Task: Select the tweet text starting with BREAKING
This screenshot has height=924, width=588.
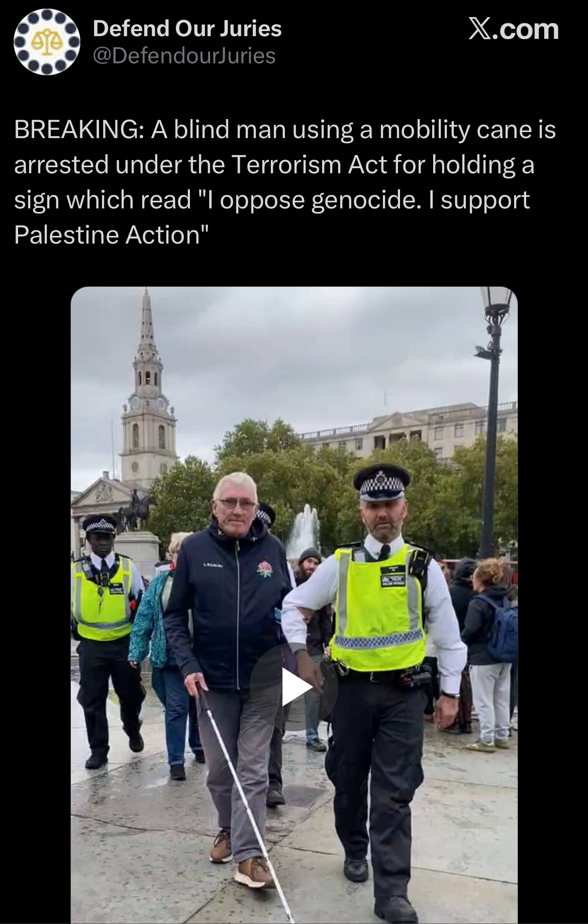Action: [285, 182]
